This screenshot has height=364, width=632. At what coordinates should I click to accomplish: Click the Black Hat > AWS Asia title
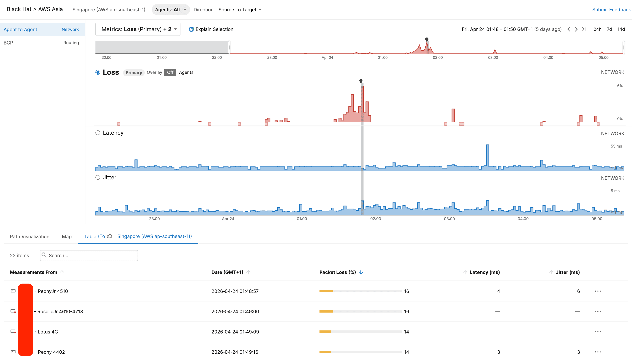[35, 9]
